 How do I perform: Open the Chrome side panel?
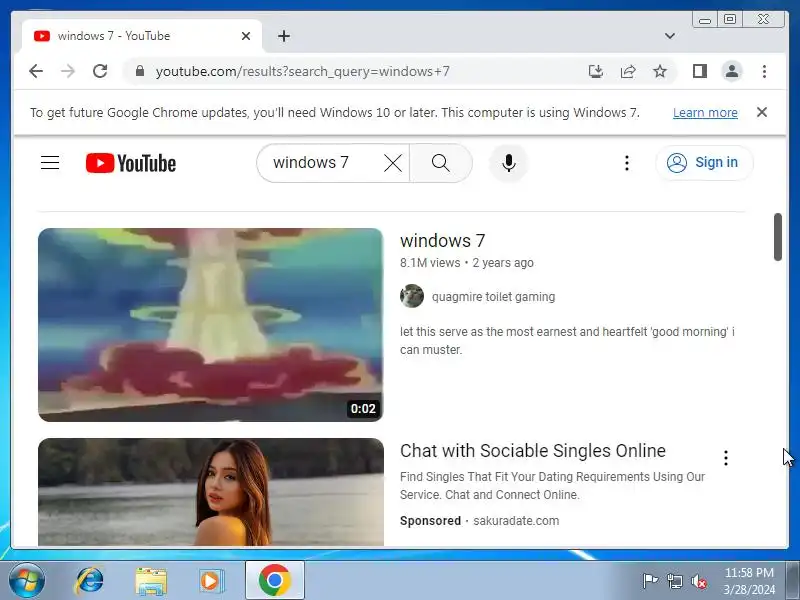pos(700,71)
